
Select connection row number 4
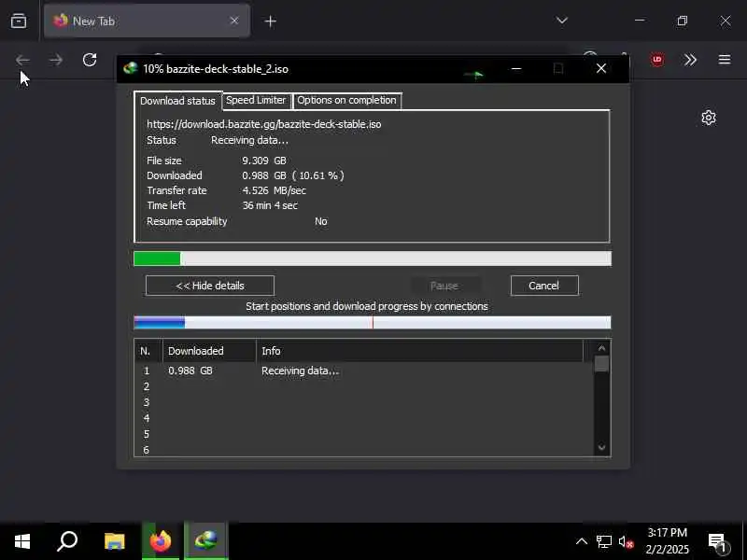point(364,418)
